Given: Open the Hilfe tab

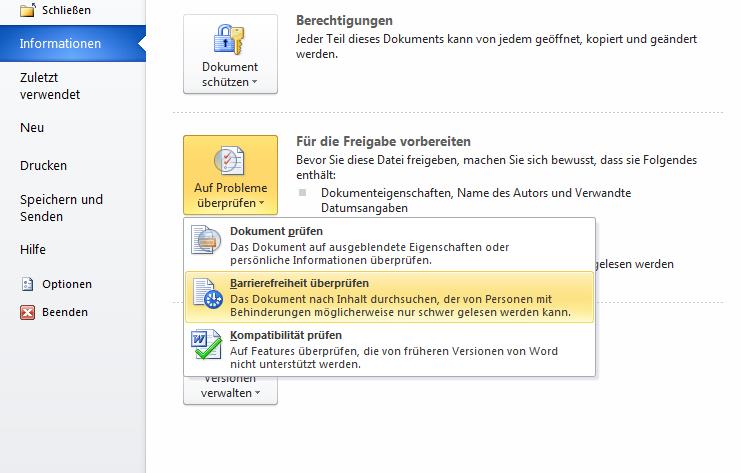Looking at the screenshot, I should coord(33,249).
